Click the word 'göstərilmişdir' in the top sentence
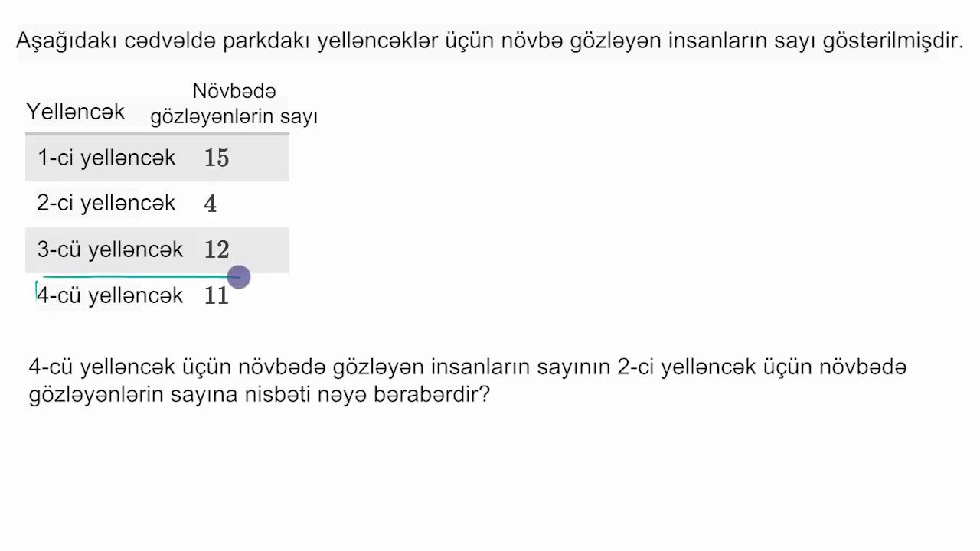Viewport: 980px width, 551px height. coord(892,41)
